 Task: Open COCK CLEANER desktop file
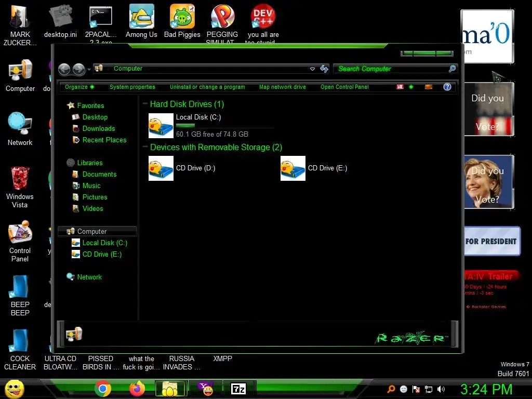20,350
